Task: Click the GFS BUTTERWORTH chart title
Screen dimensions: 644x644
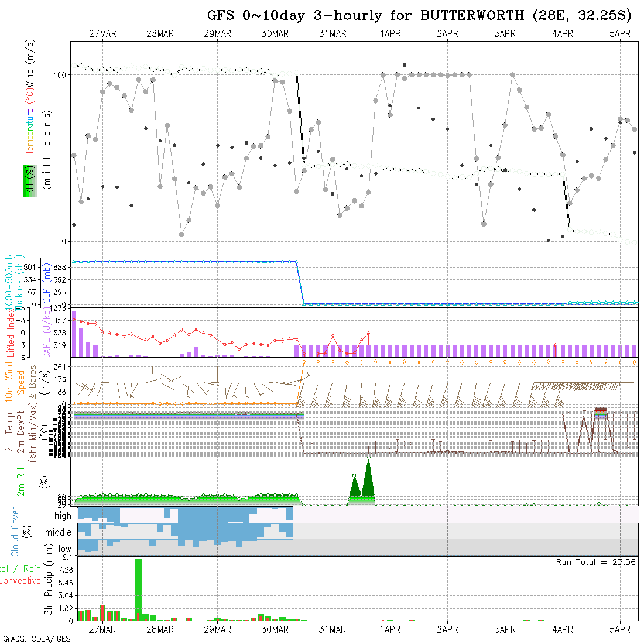Action: pos(419,15)
